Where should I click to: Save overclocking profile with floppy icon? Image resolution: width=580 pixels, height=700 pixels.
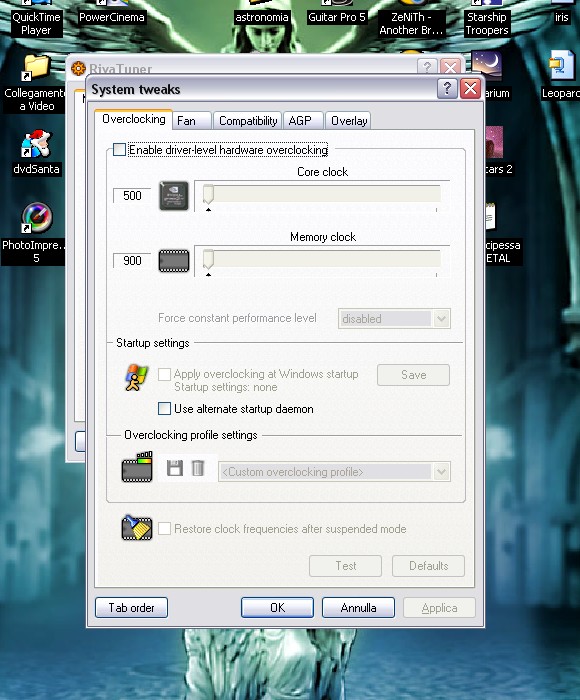click(175, 468)
